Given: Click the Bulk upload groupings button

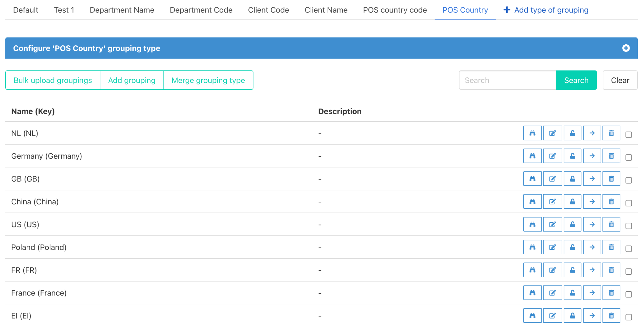Looking at the screenshot, I should tap(53, 80).
